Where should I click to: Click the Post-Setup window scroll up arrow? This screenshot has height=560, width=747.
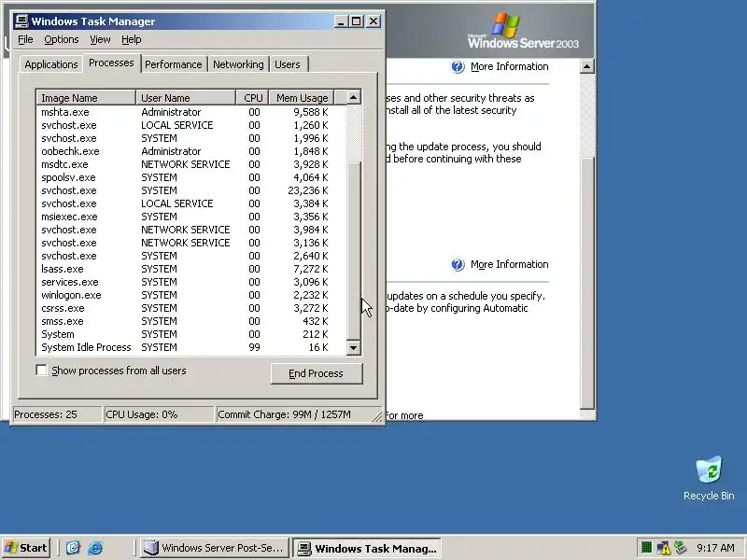click(x=587, y=66)
